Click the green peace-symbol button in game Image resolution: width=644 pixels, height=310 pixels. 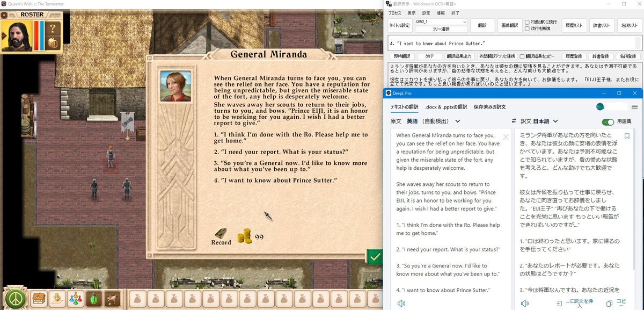[16, 298]
